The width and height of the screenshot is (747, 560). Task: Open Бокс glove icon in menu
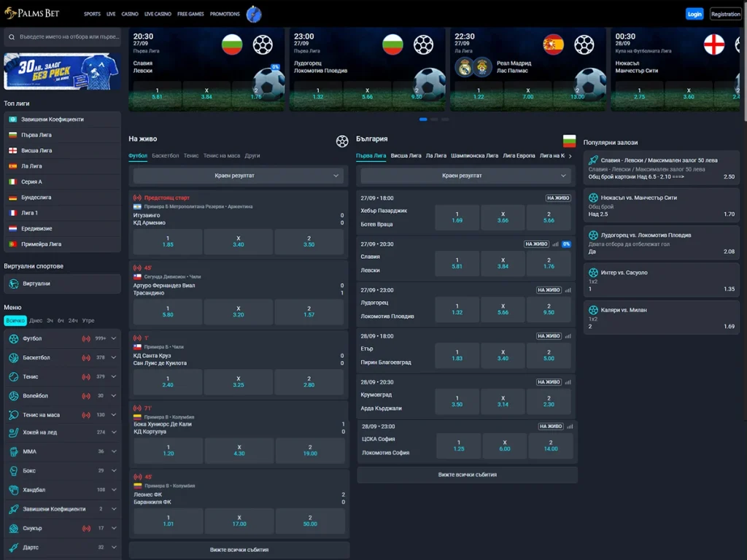(x=13, y=470)
